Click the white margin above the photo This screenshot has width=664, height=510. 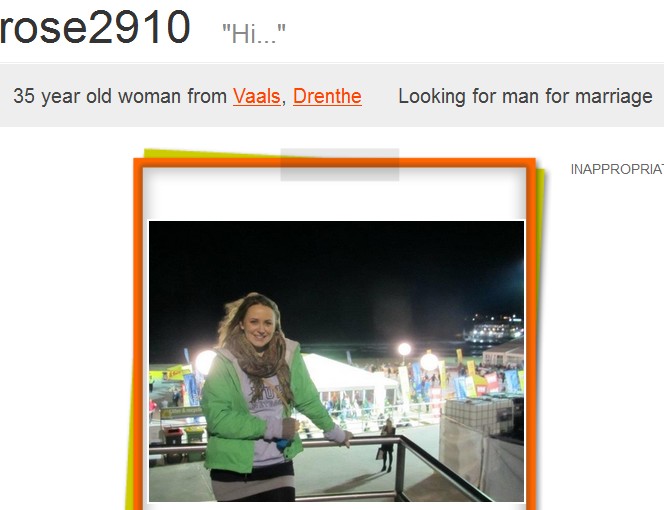(x=336, y=199)
